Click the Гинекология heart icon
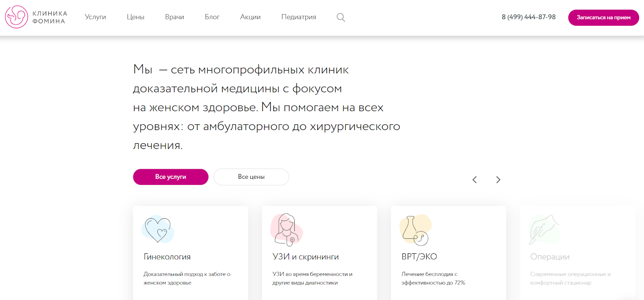 point(158,229)
